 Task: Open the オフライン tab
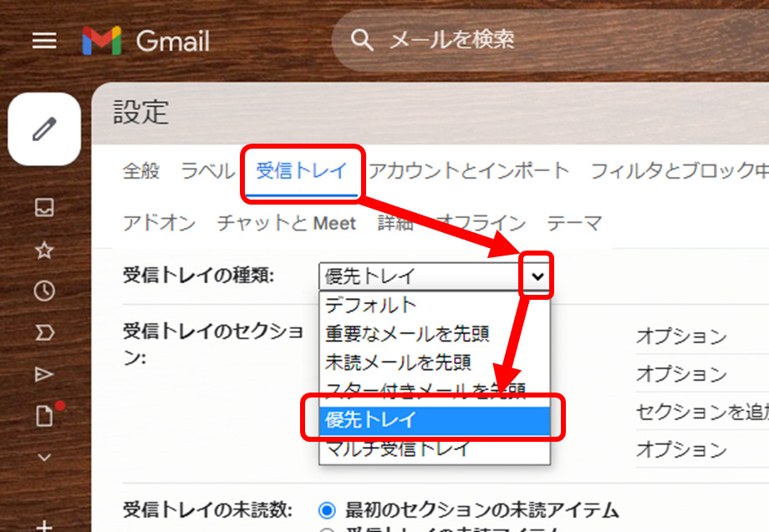(481, 223)
